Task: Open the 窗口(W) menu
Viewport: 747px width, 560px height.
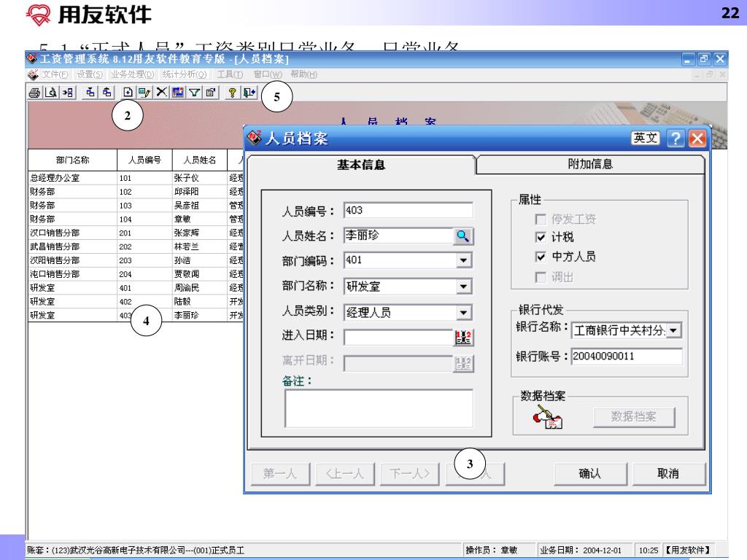Action: coord(268,75)
